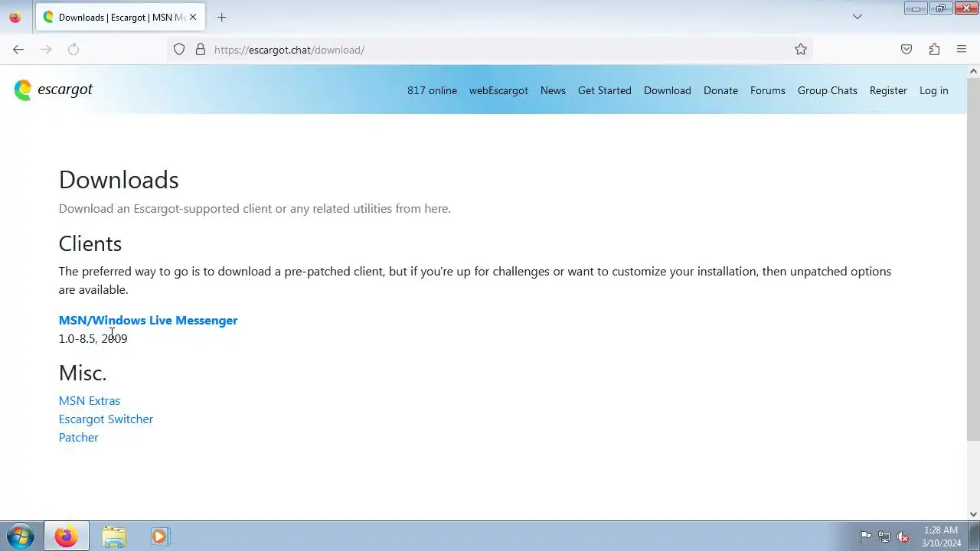Click the Misc. section heading
The height and width of the screenshot is (551, 980).
83,373
